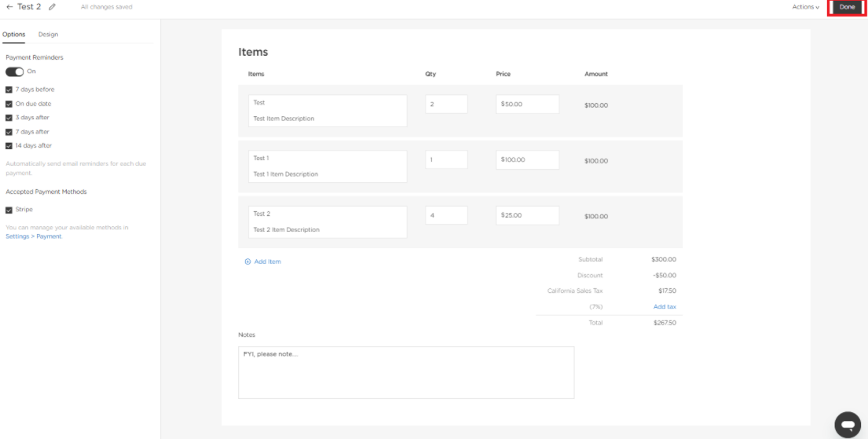The width and height of the screenshot is (868, 439).
Task: Click the pencil icon to rename Test 2
Action: point(53,7)
